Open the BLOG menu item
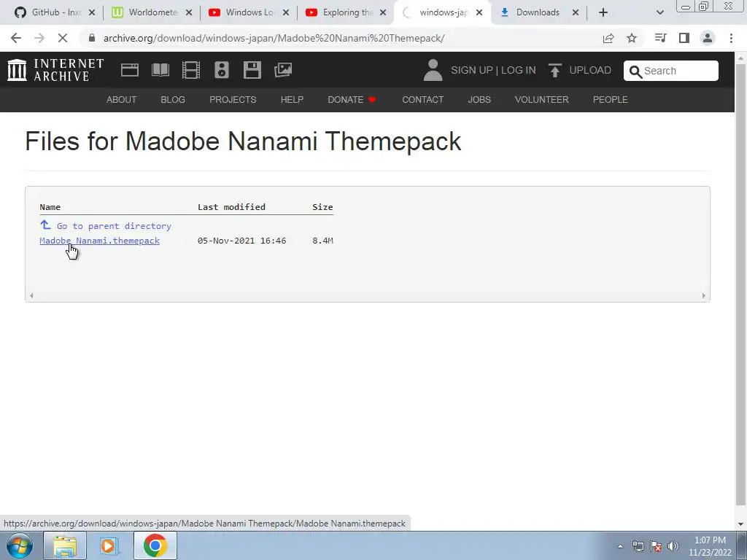The height and width of the screenshot is (560, 747). [x=173, y=99]
